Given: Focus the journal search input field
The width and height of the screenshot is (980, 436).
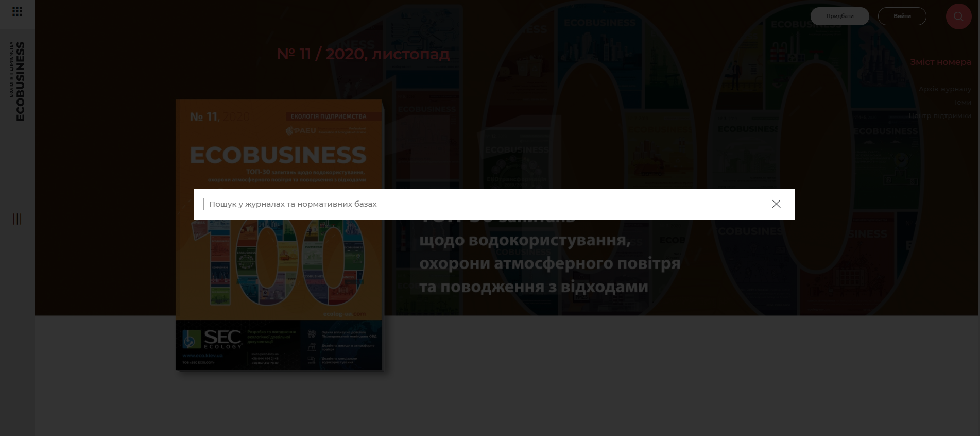Looking at the screenshot, I should tap(484, 204).
